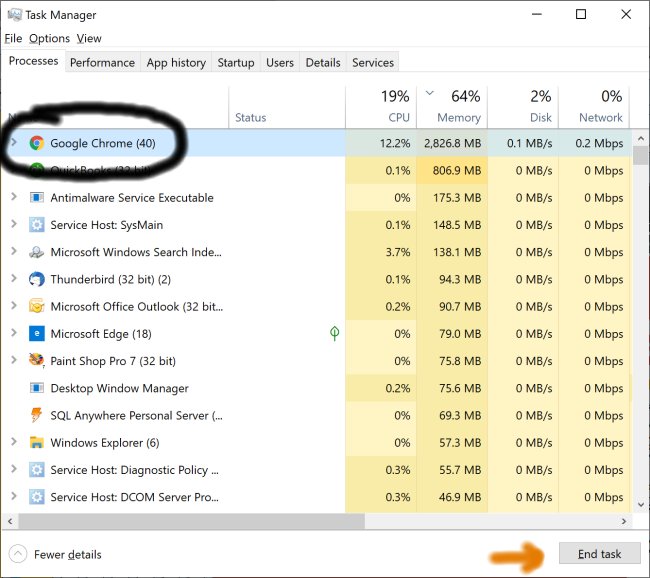The image size is (650, 578).
Task: Click Fewer details to collapse view
Action: tap(55, 554)
